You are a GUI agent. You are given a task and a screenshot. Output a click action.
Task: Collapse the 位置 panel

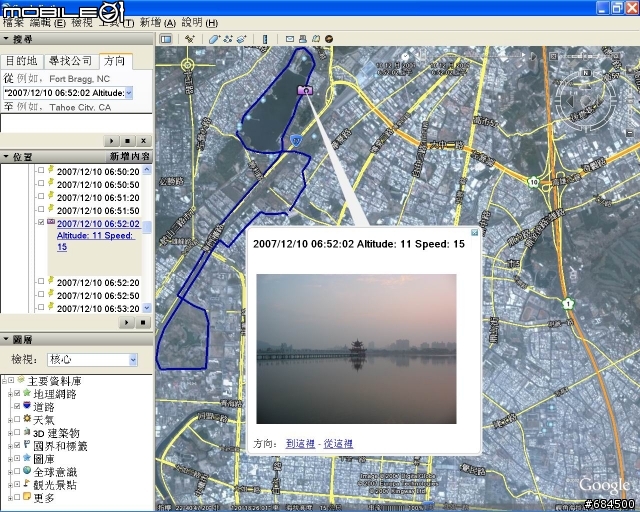[6, 156]
